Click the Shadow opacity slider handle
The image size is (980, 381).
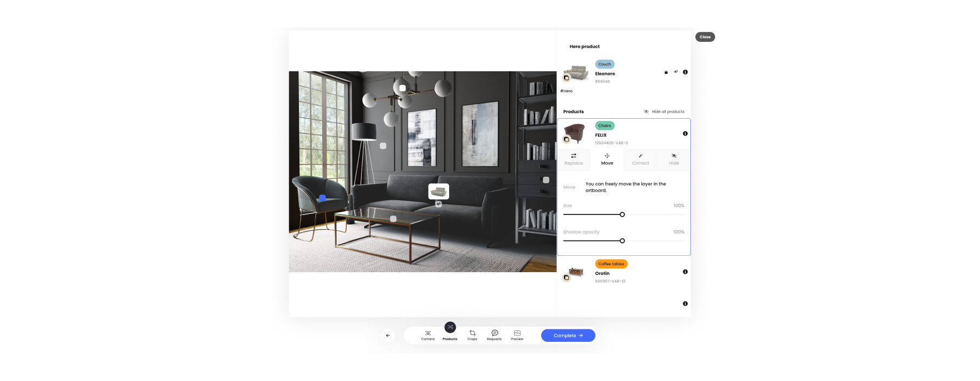622,241
